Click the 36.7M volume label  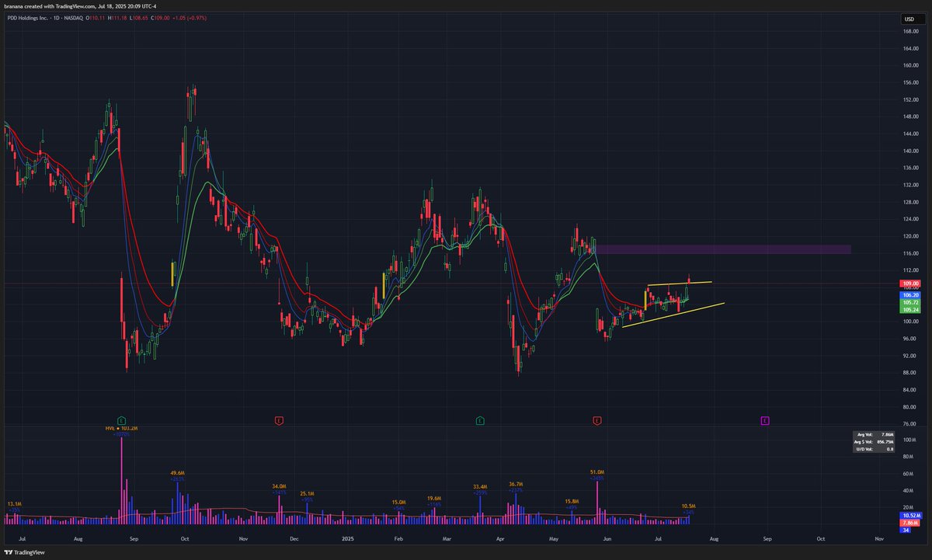(x=517, y=484)
